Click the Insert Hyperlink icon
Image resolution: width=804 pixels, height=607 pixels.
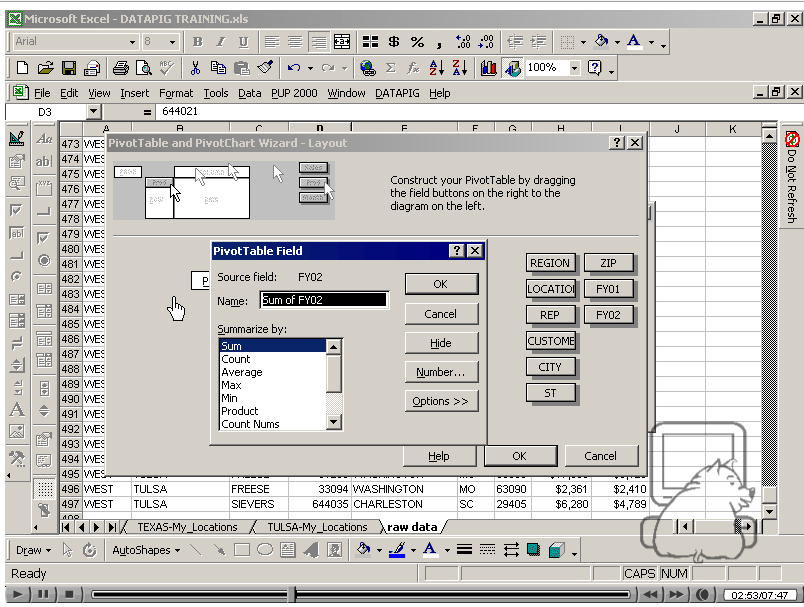(366, 68)
